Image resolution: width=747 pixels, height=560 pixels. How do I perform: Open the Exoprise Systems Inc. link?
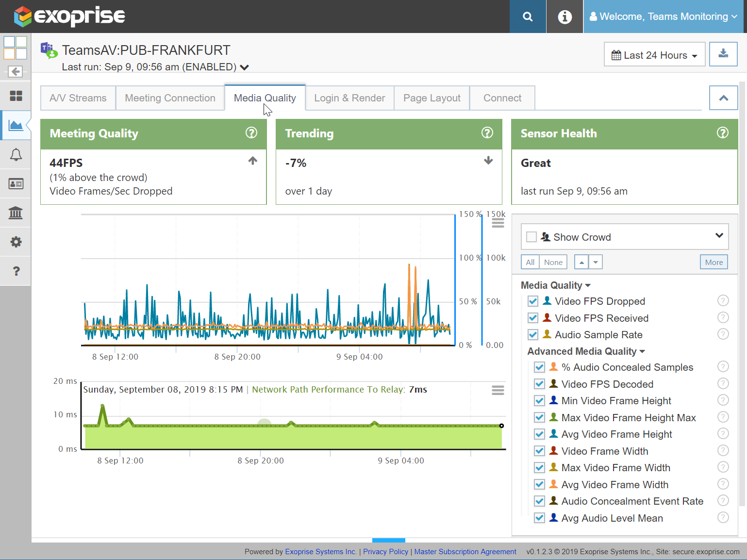(321, 552)
